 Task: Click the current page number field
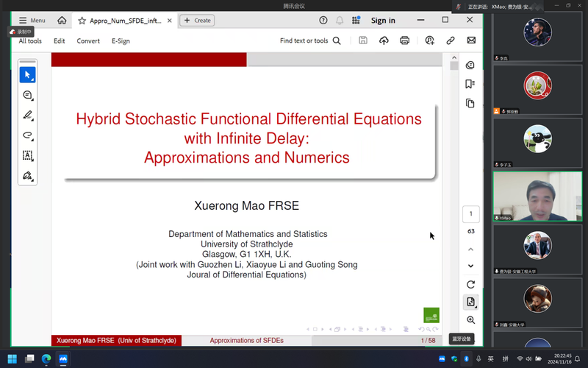470,214
